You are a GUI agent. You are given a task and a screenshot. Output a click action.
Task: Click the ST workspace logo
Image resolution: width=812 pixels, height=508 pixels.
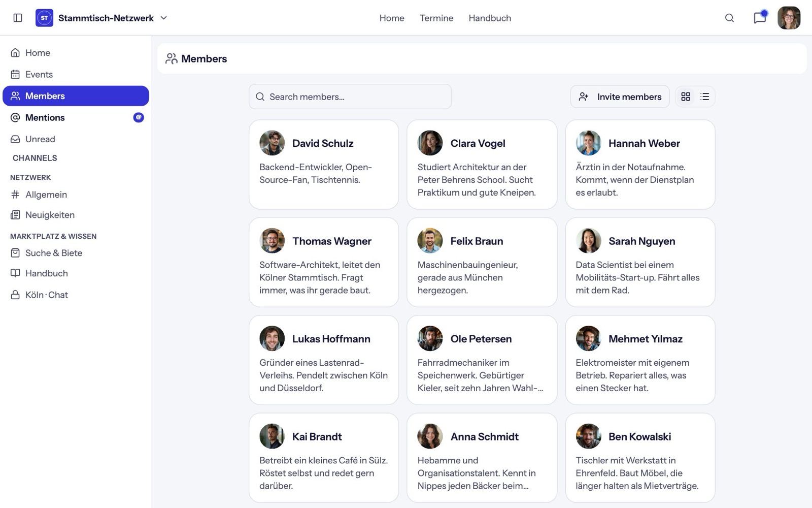point(44,18)
